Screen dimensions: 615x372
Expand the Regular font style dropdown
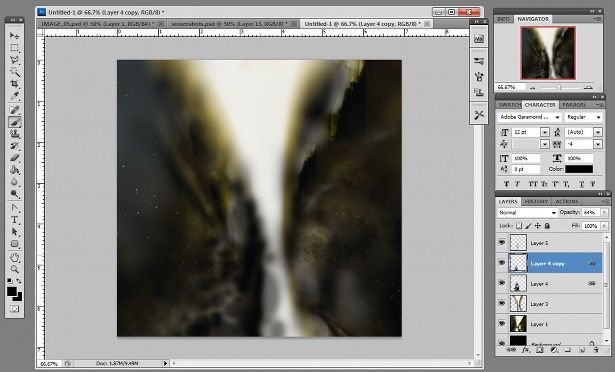click(584, 117)
